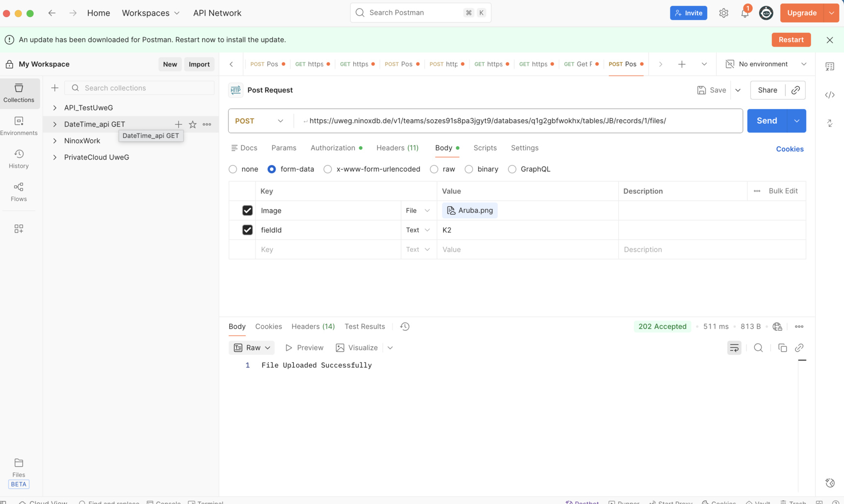
Task: Open the Collections sidebar panel
Action: (x=19, y=93)
